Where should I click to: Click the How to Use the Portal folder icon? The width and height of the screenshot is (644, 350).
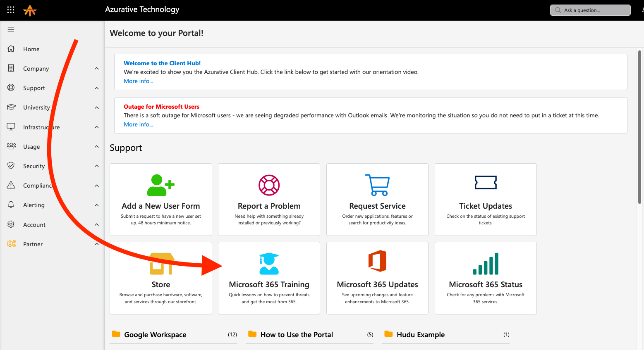click(x=252, y=334)
